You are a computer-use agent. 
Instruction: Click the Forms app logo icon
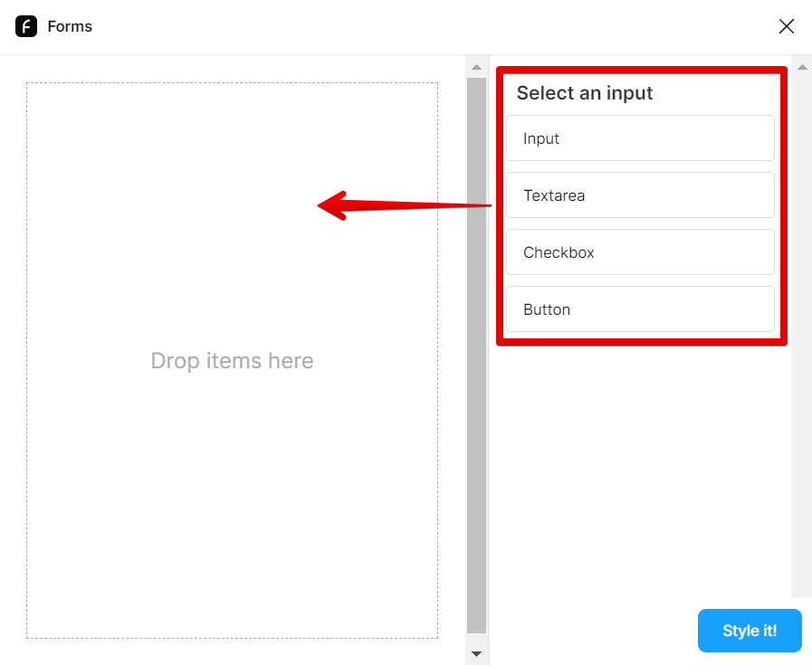coord(26,26)
